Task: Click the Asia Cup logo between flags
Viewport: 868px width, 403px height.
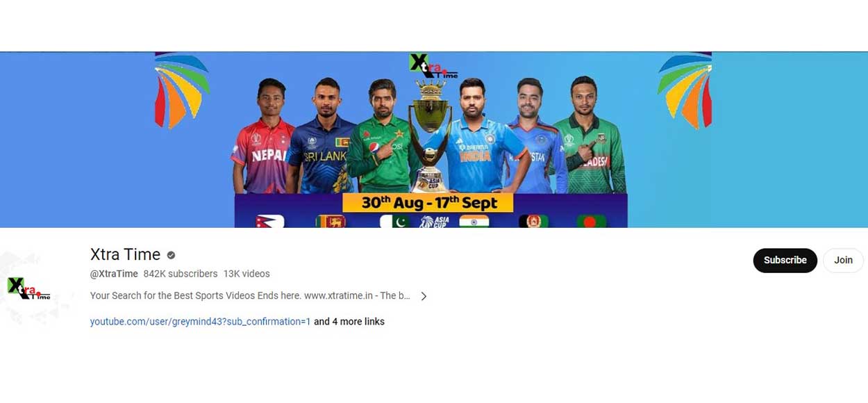Action: 435,222
